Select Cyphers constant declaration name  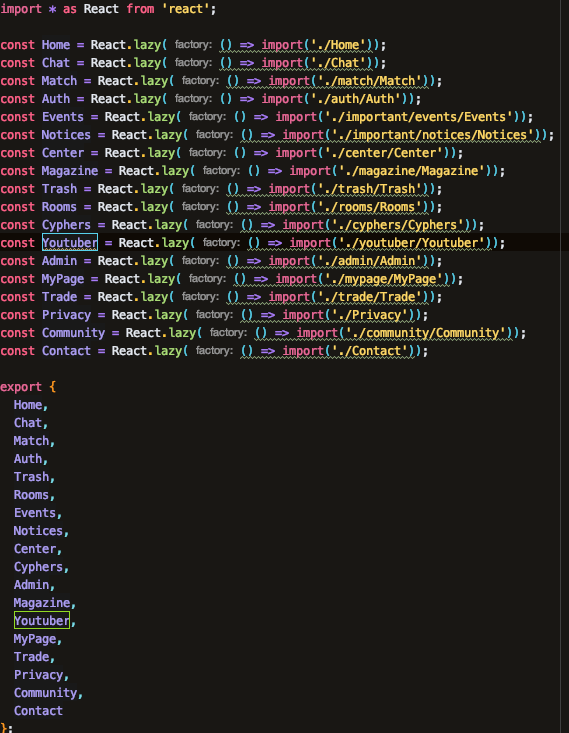coord(66,225)
